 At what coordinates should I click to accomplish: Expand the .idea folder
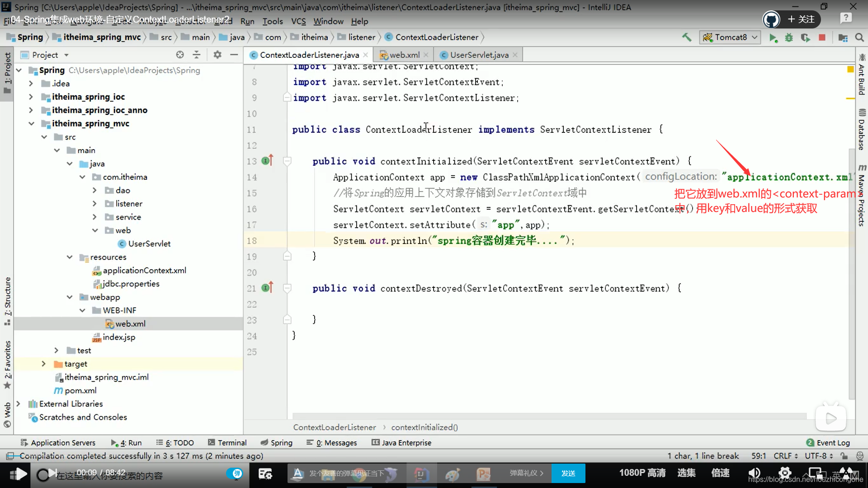click(x=31, y=84)
